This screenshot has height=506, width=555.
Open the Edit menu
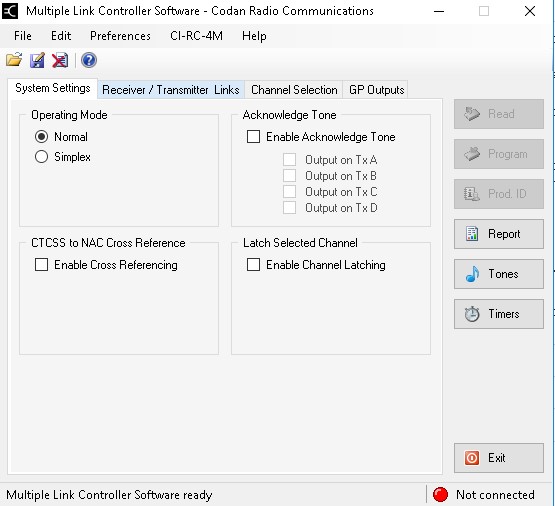coord(61,36)
